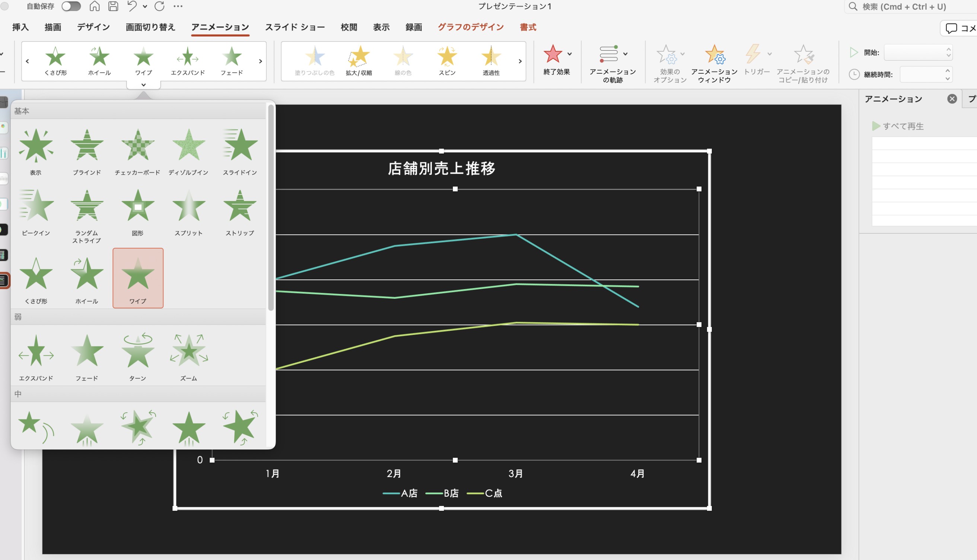Select the 拡大/収縮 emphasis effect
Viewport: 977px width, 560px height.
point(359,61)
